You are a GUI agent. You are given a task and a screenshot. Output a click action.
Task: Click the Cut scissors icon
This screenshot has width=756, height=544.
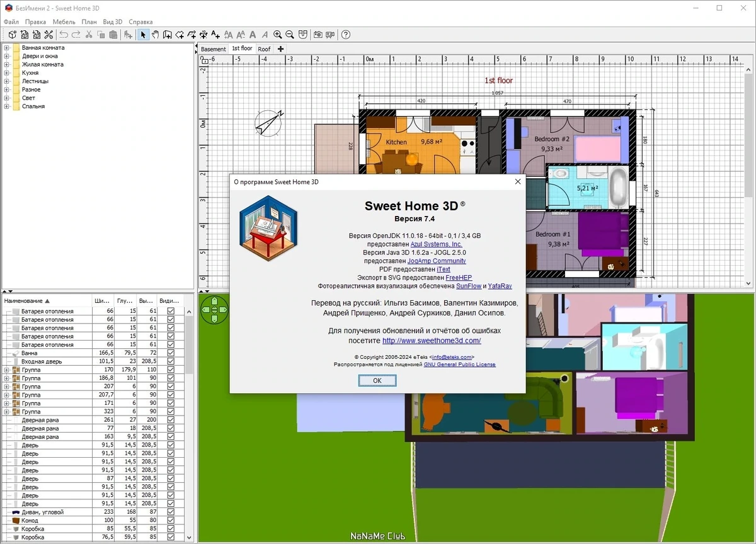(x=89, y=35)
